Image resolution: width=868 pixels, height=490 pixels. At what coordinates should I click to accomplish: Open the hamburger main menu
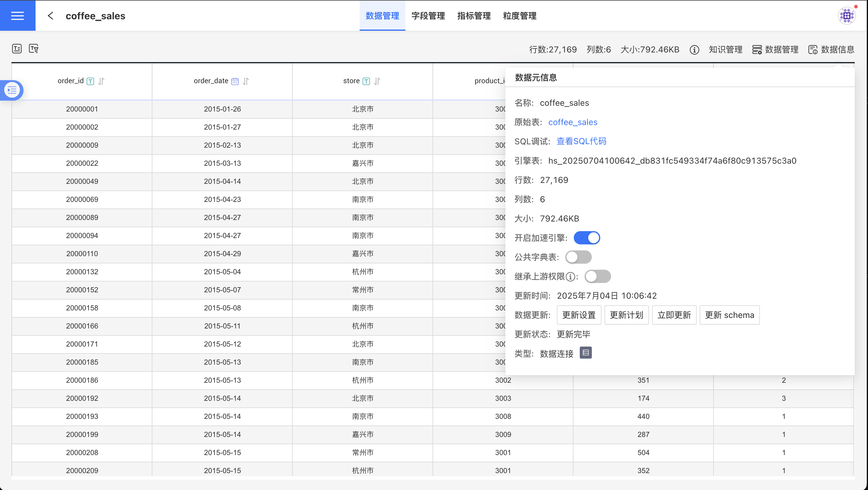[17, 15]
